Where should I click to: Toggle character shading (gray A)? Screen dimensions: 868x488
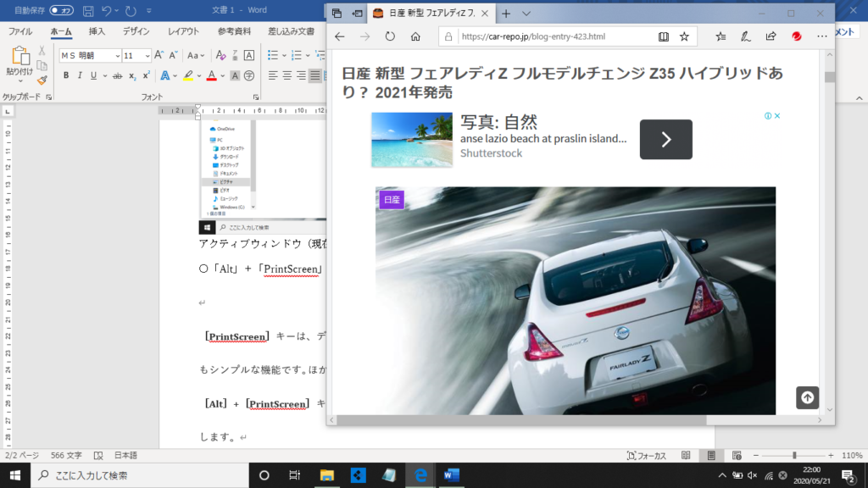click(235, 75)
